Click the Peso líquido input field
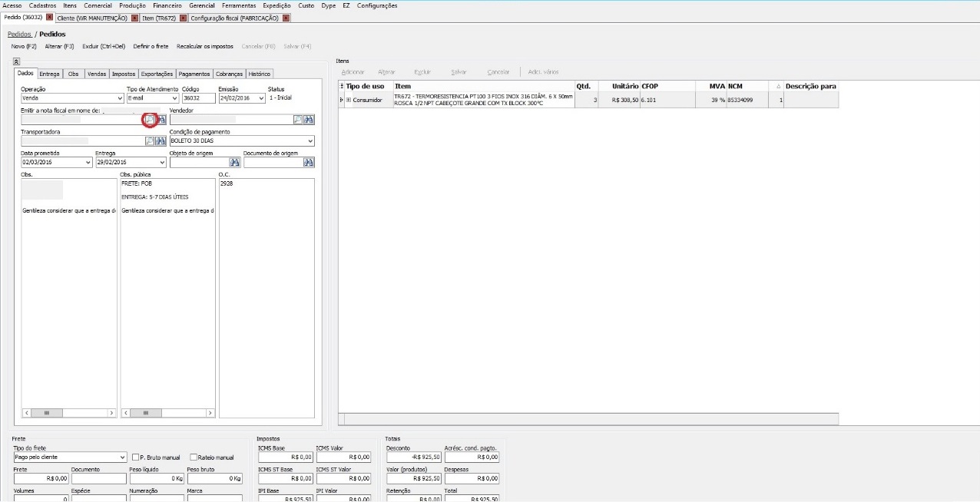The width and height of the screenshot is (980, 502). [157, 478]
